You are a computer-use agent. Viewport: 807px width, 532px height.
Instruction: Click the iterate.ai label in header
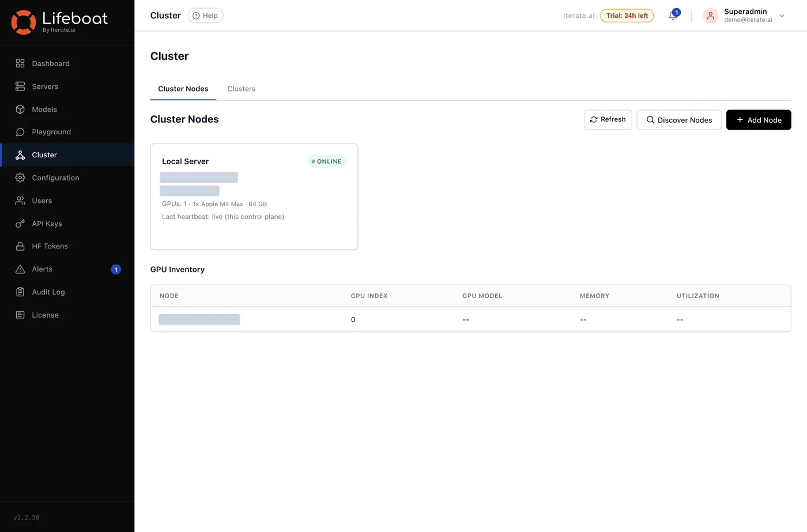pos(579,16)
